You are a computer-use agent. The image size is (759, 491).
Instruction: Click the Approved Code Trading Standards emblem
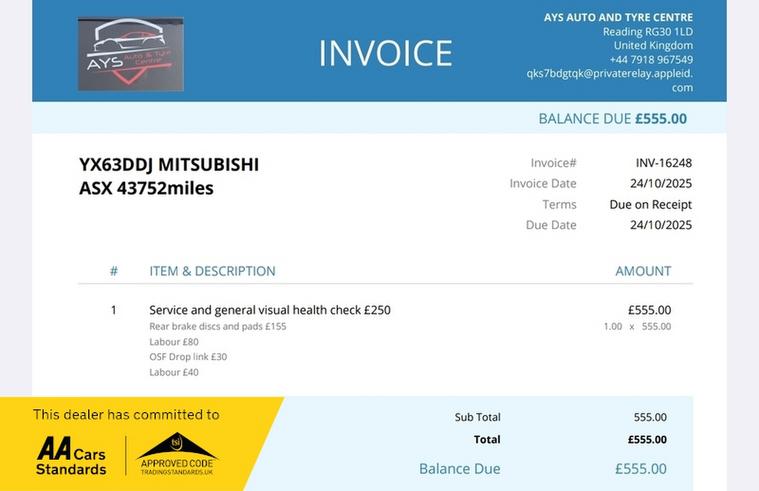tap(177, 454)
